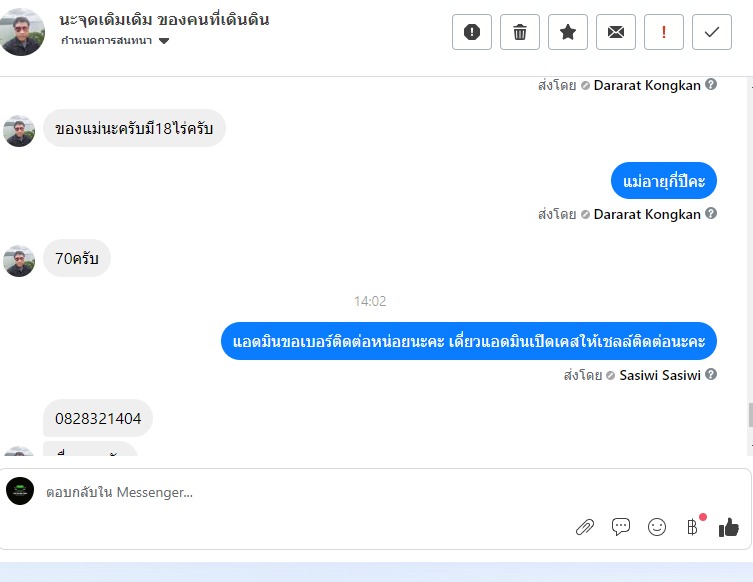The width and height of the screenshot is (753, 582).
Task: Show help for sender Sasiwi Sasiwi
Action: pyautogui.click(x=711, y=374)
